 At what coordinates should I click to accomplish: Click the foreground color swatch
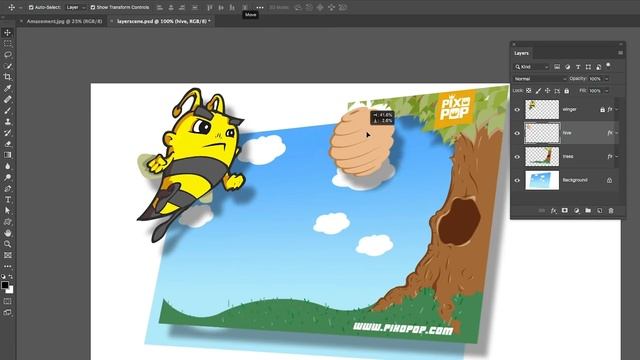click(4, 285)
